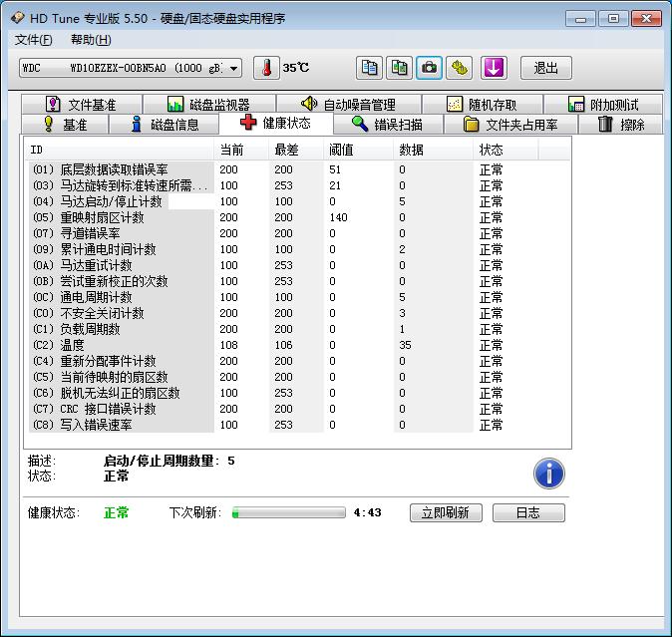This screenshot has height=637, width=672.
Task: Close the HD Tune window
Action: coord(646,19)
